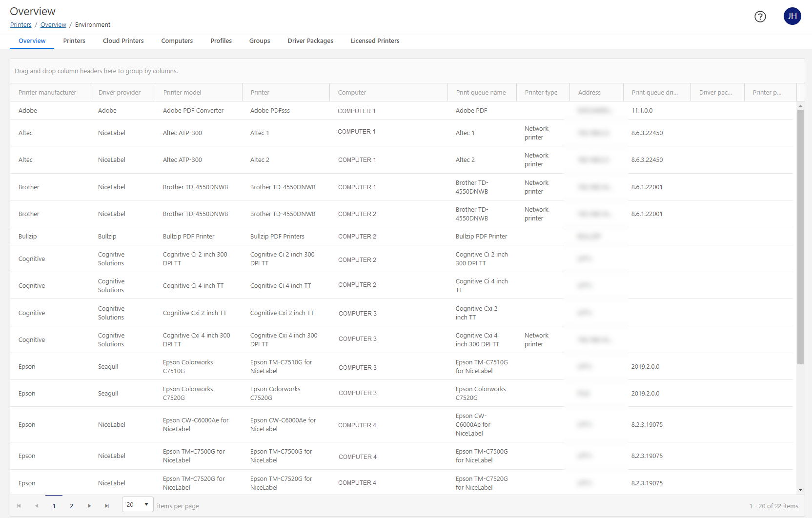
Task: Open the Driver Packages tab
Action: click(310, 41)
